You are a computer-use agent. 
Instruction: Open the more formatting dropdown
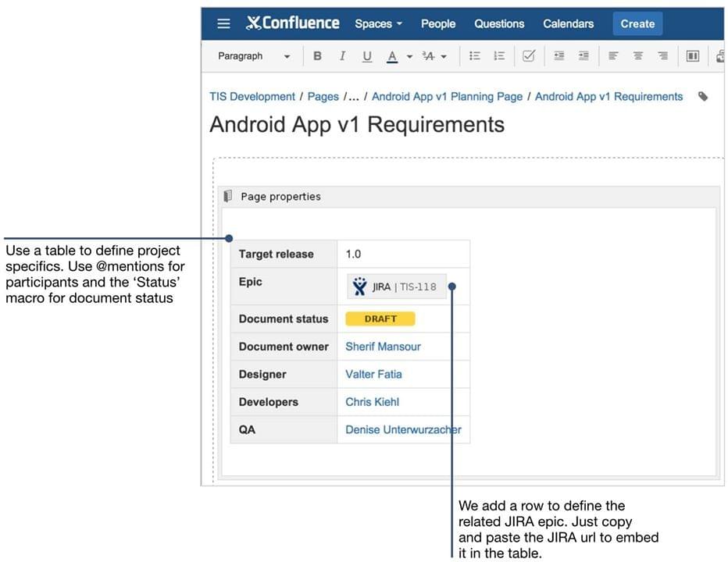point(434,57)
